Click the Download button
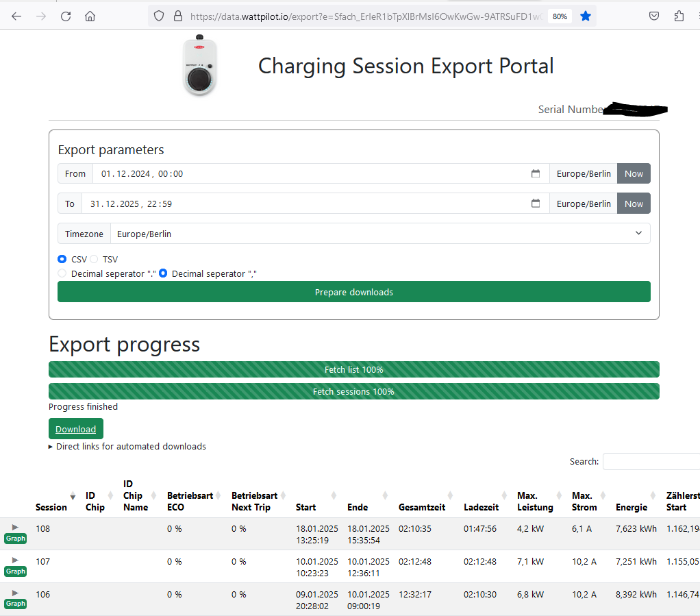Screen dimensions: 700x616 [76, 429]
